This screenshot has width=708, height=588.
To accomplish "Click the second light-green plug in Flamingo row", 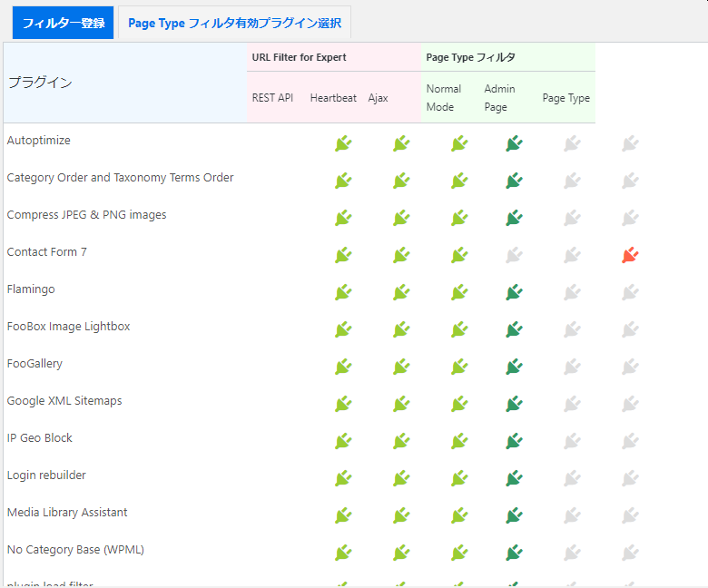I will tap(401, 292).
